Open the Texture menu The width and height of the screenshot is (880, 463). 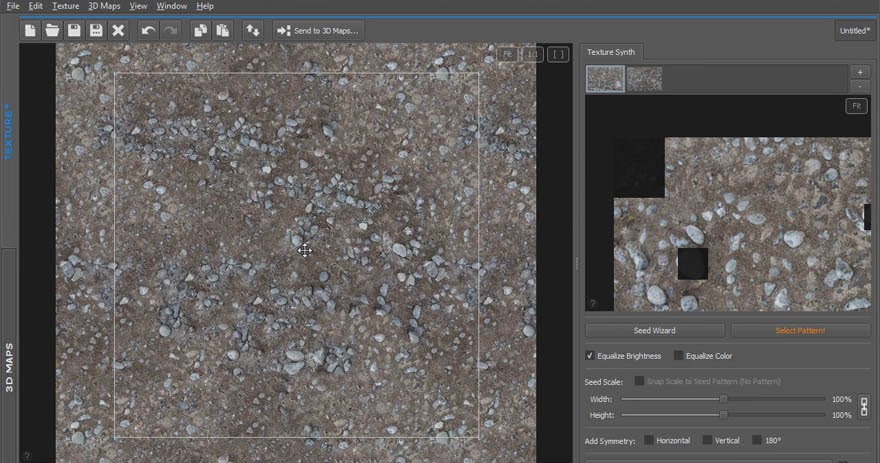point(65,6)
